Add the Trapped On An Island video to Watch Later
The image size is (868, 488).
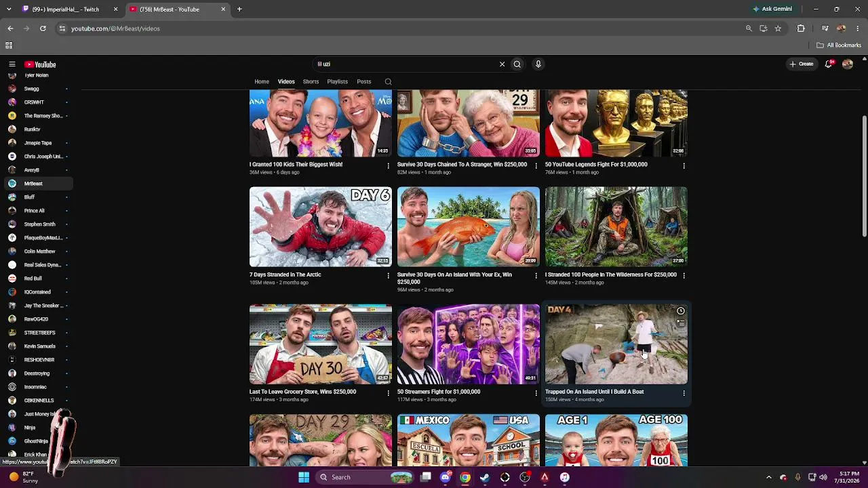[681, 311]
